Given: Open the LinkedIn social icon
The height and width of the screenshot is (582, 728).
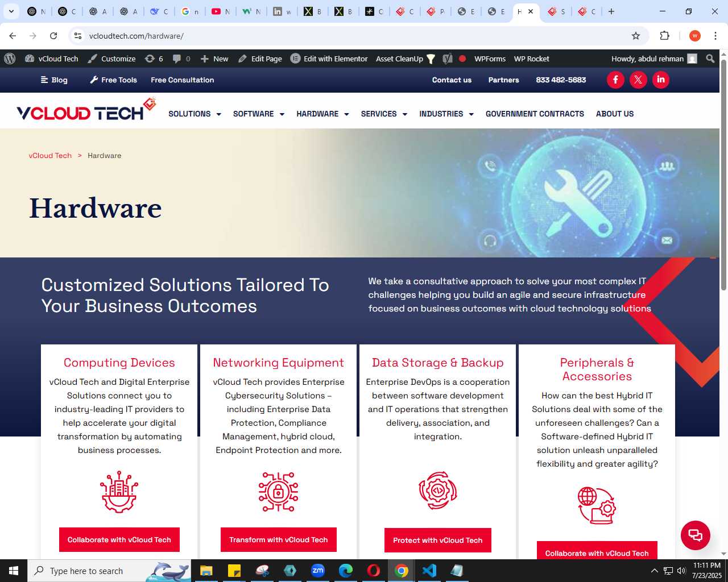Looking at the screenshot, I should point(660,80).
